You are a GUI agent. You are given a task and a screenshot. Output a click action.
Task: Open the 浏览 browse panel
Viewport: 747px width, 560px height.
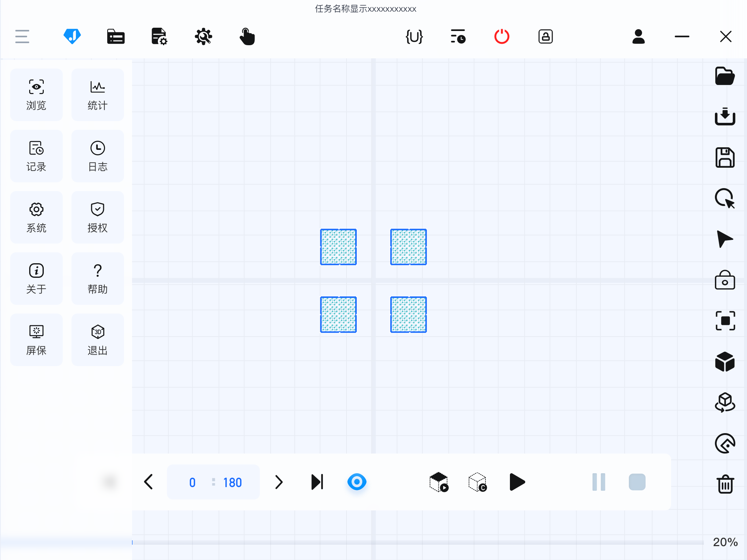click(x=36, y=95)
